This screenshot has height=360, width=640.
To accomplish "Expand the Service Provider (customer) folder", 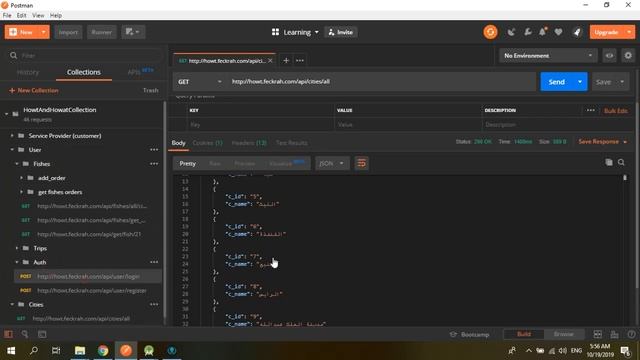I will point(12,136).
